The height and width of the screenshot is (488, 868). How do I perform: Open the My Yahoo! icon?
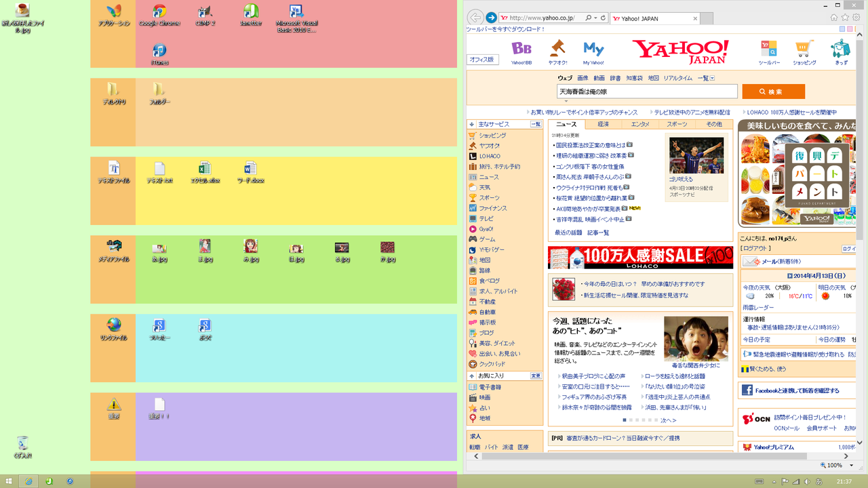[593, 52]
